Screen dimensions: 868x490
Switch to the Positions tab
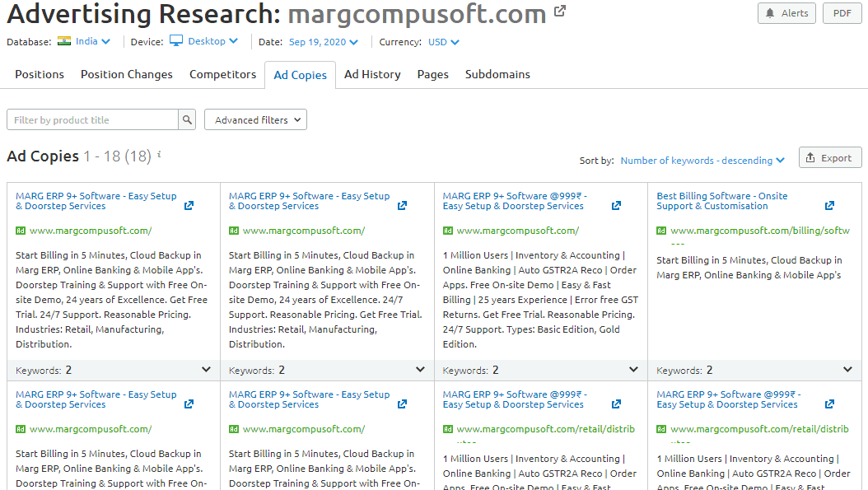40,74
